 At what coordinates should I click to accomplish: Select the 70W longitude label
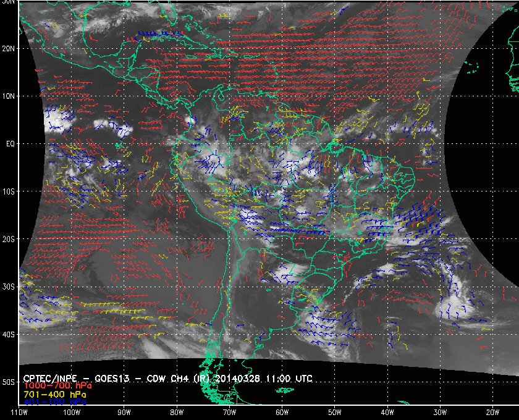pyautogui.click(x=229, y=412)
